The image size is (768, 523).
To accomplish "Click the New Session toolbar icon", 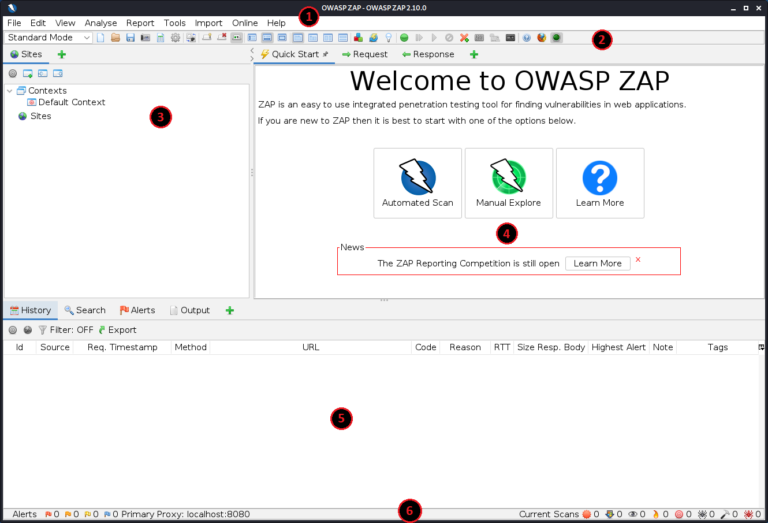I will pyautogui.click(x=100, y=38).
